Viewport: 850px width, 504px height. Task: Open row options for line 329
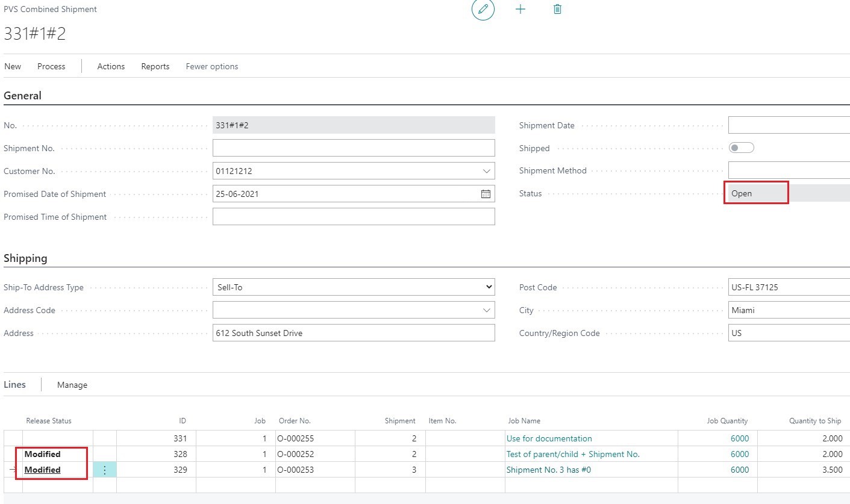click(105, 470)
